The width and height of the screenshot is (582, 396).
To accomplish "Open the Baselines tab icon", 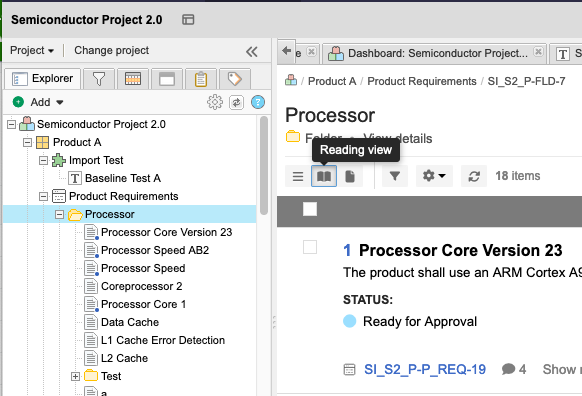I will [x=167, y=79].
